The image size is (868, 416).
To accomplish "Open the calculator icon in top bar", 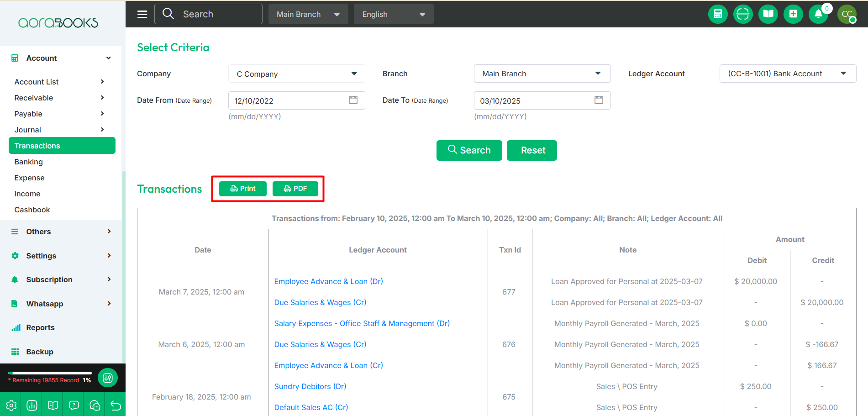I will click(x=718, y=14).
